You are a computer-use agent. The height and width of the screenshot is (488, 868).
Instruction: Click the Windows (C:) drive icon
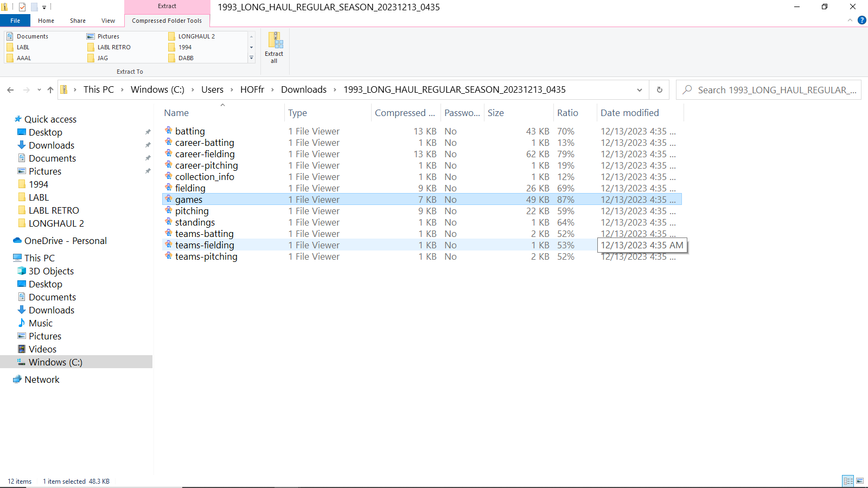tap(22, 362)
